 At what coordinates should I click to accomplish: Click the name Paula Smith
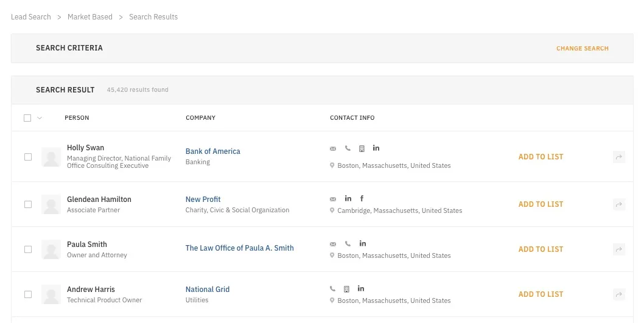[86, 244]
